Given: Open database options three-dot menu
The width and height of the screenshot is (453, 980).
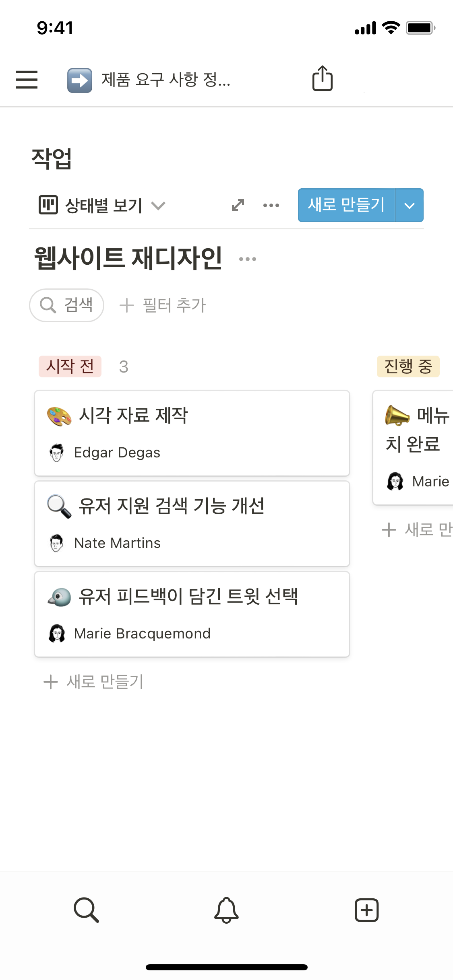Looking at the screenshot, I should (271, 205).
